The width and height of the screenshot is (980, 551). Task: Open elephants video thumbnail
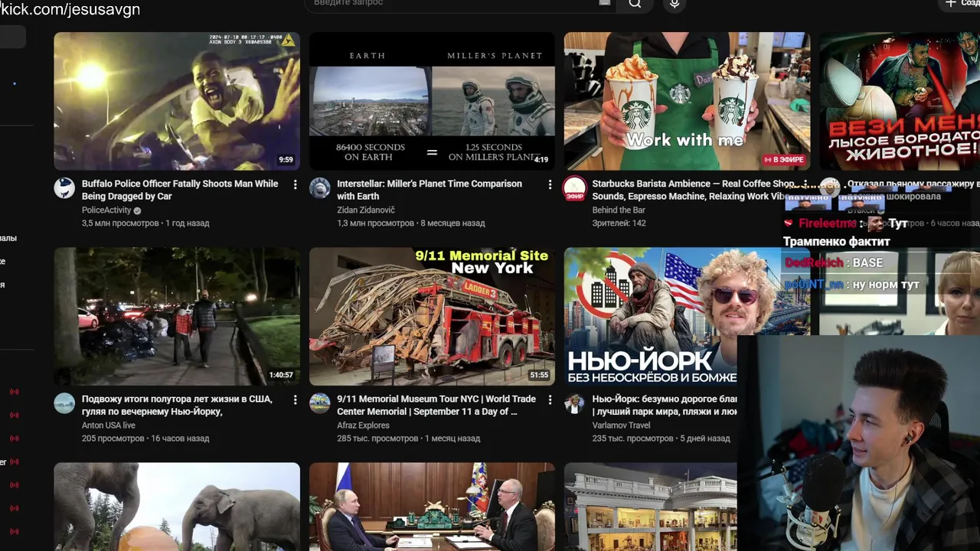click(177, 507)
